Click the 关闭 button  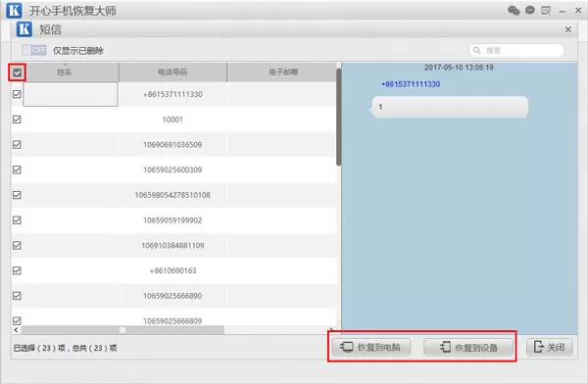click(550, 347)
